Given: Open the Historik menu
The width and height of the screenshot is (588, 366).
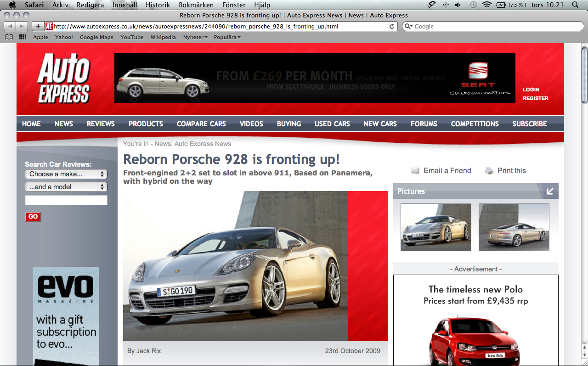Looking at the screenshot, I should pyautogui.click(x=158, y=5).
